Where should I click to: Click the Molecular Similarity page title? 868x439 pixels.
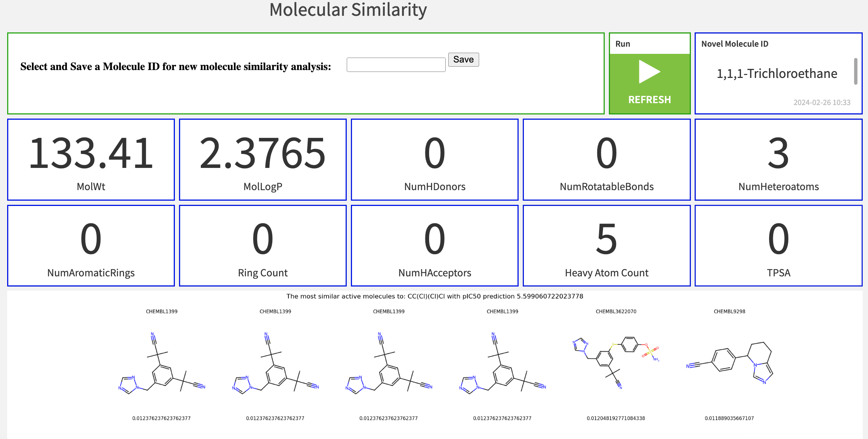point(348,10)
